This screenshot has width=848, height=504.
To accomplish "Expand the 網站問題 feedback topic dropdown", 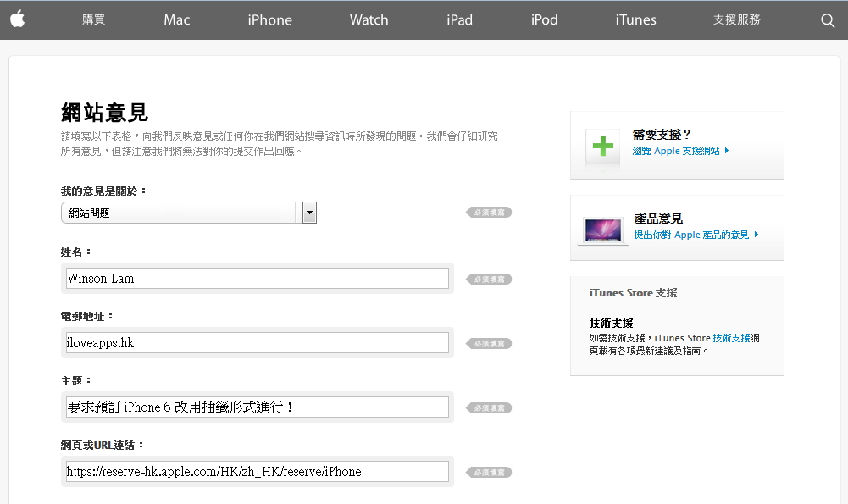I will coord(189,213).
